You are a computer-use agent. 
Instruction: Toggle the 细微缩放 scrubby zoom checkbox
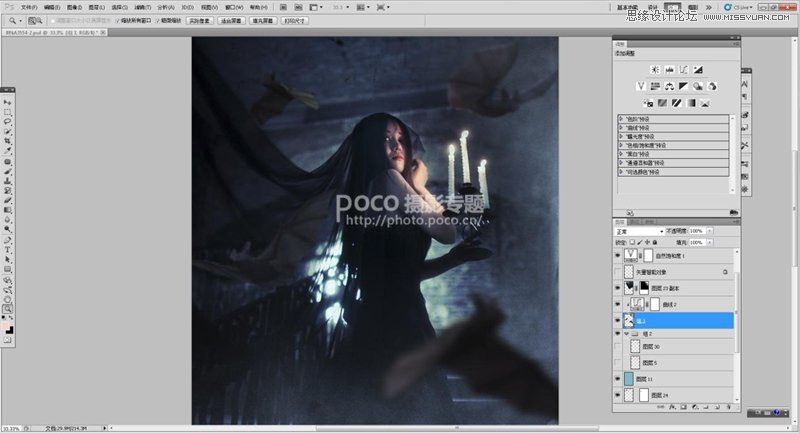tap(159, 21)
